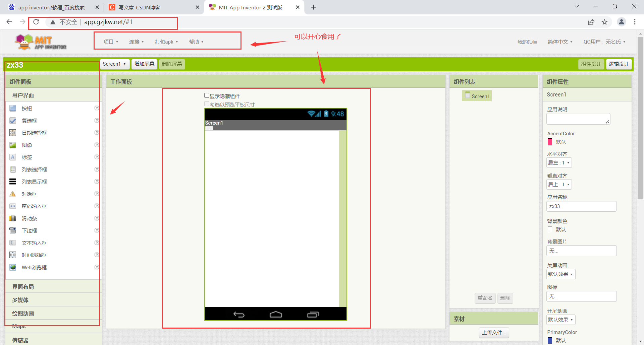644x345 pixels.
Task: Pick the 对话框 component from the palette
Action: tap(30, 194)
